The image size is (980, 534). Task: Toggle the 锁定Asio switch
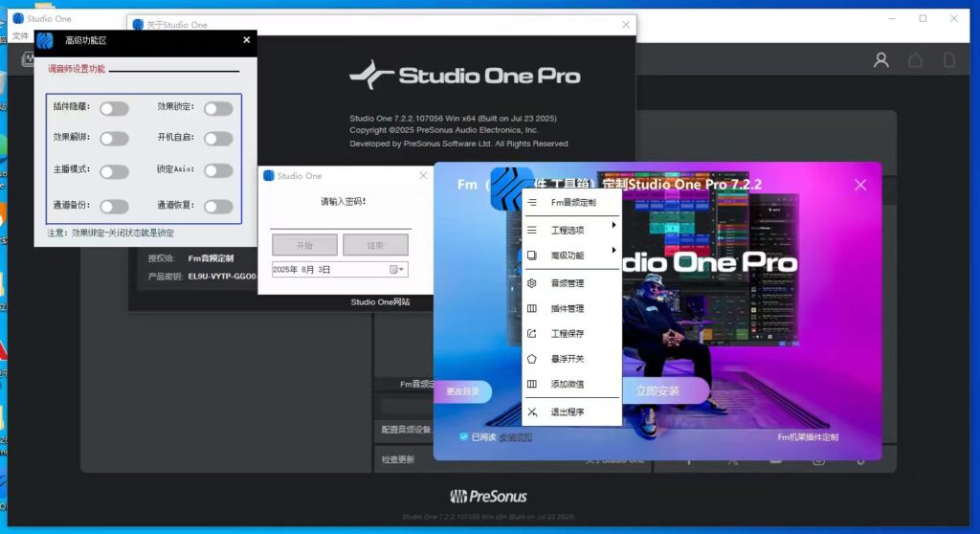[218, 171]
